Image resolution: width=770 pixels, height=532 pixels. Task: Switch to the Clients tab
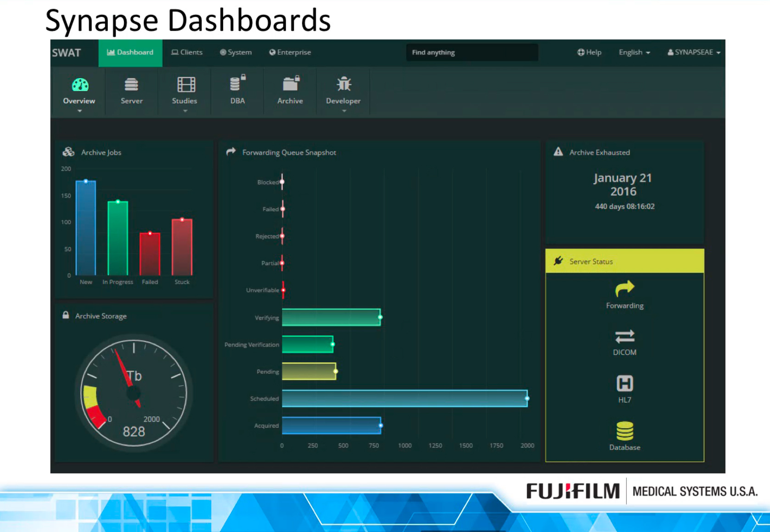point(187,52)
